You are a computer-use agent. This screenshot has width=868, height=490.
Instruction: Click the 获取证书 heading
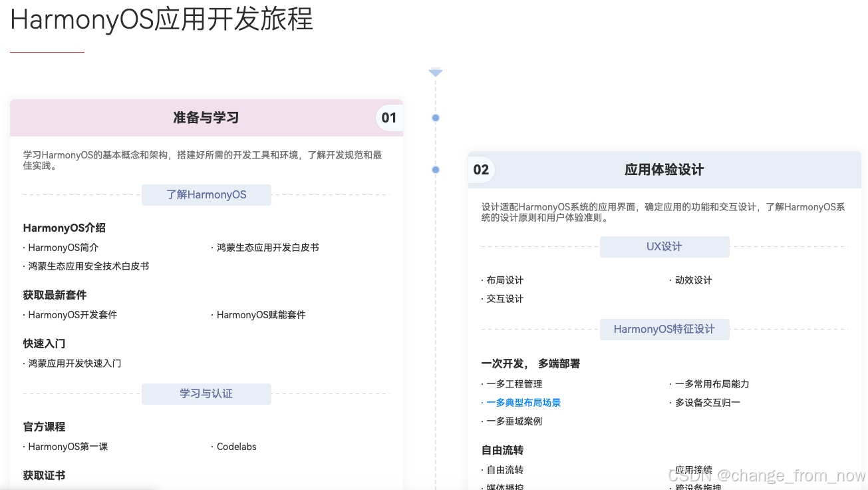point(45,475)
